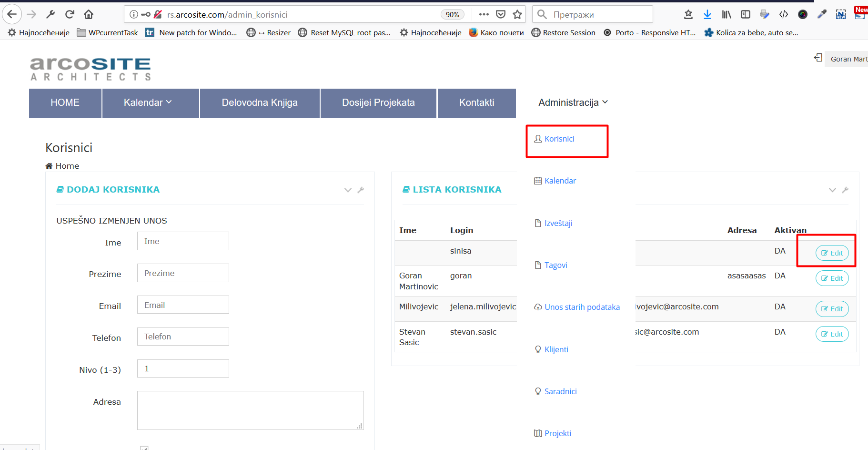Click wrench icon on Dodaj Korisnika panel

click(361, 190)
